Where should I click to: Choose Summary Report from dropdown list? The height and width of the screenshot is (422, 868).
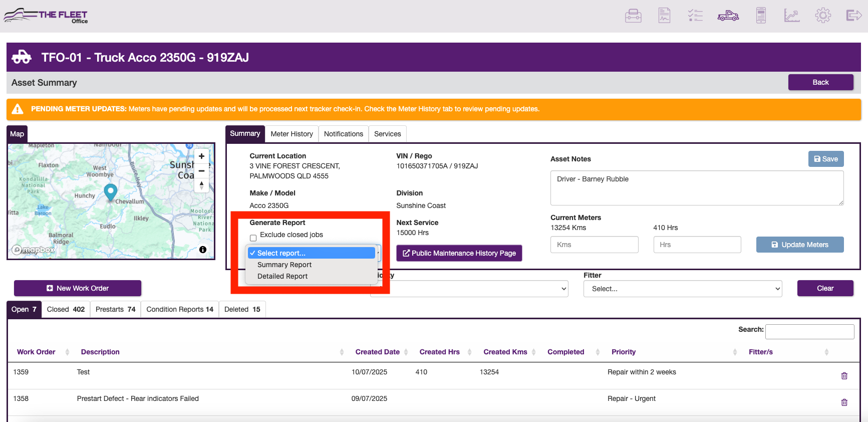point(312,265)
